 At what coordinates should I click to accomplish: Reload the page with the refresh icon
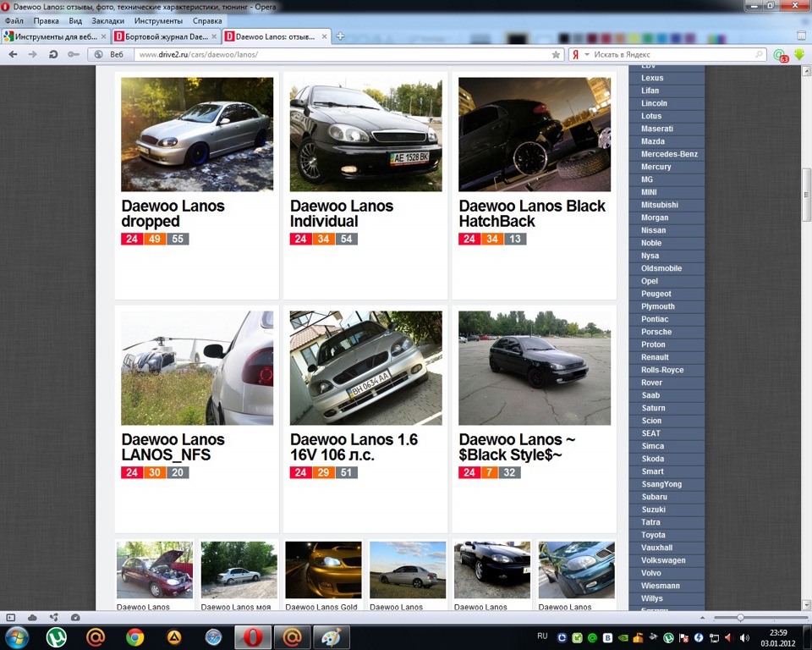pos(52,54)
